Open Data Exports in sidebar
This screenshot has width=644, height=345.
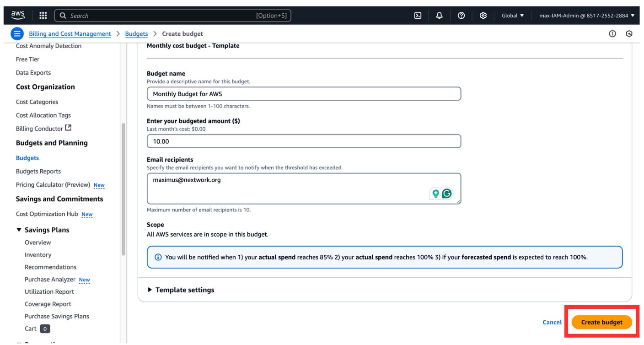pos(33,72)
